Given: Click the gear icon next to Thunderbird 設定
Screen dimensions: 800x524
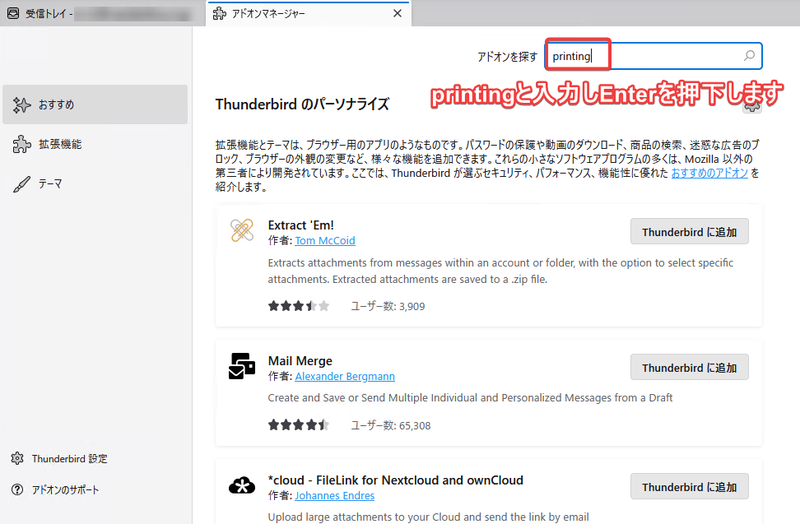Looking at the screenshot, I should (x=17, y=458).
